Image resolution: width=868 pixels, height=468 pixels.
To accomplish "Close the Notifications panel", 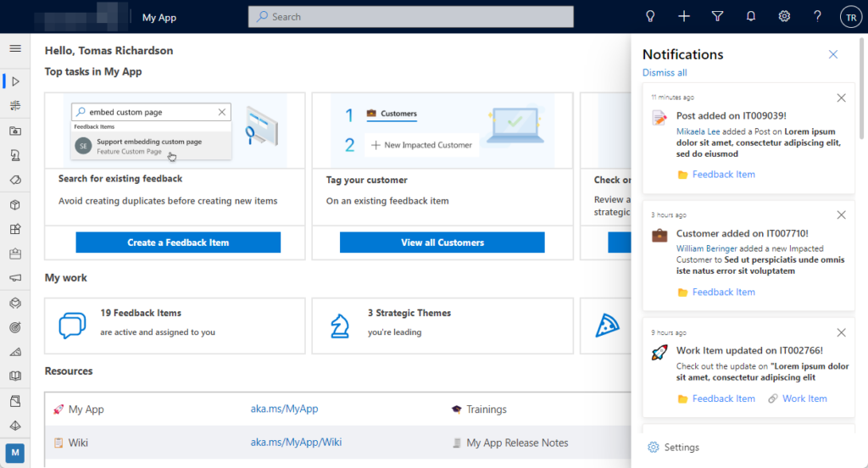I will click(x=833, y=54).
